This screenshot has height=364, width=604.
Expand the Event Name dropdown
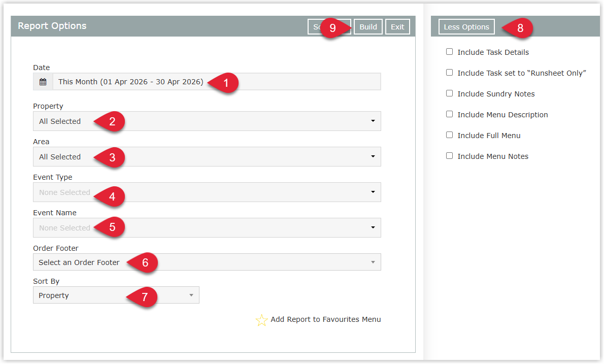(207, 227)
